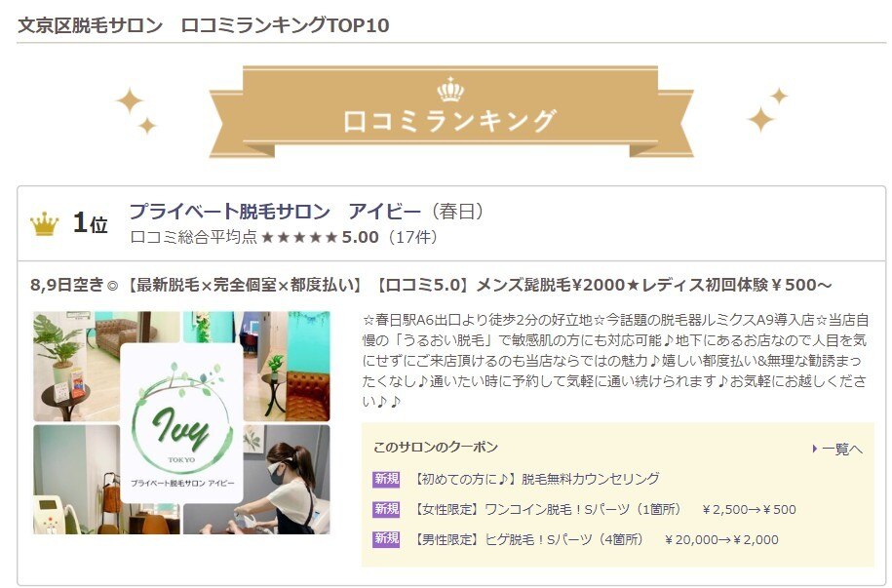Click the white crown on ribbon banner
This screenshot has width=892, height=588.
[450, 90]
